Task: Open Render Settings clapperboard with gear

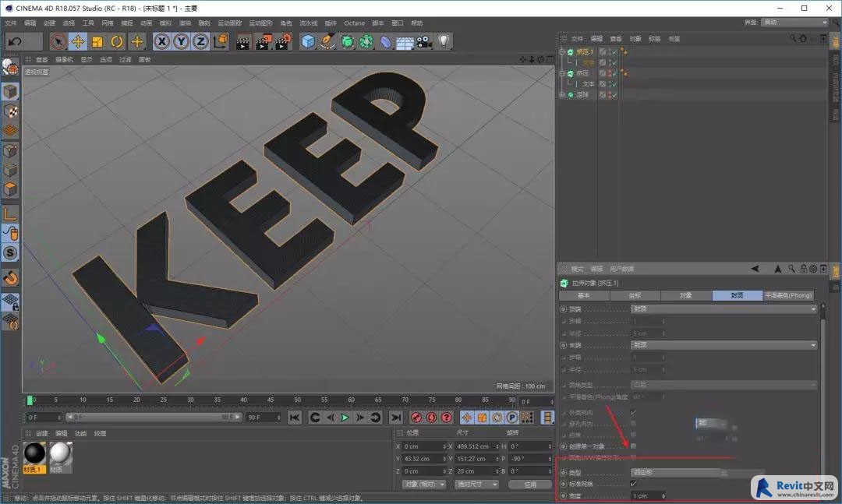Action: 283,41
